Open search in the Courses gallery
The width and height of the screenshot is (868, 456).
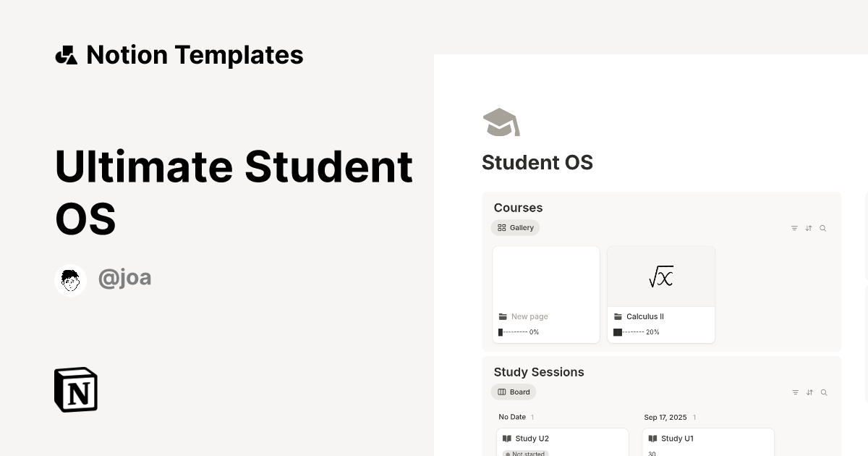822,228
